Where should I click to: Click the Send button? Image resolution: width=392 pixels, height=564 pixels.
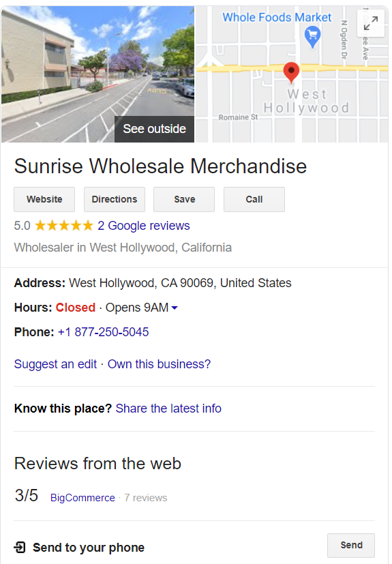[x=351, y=546]
